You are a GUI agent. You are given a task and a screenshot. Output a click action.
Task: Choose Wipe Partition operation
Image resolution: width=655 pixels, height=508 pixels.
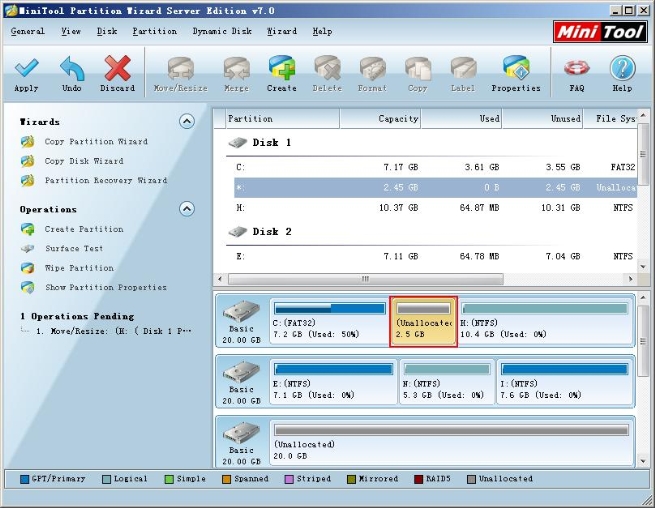(x=79, y=268)
